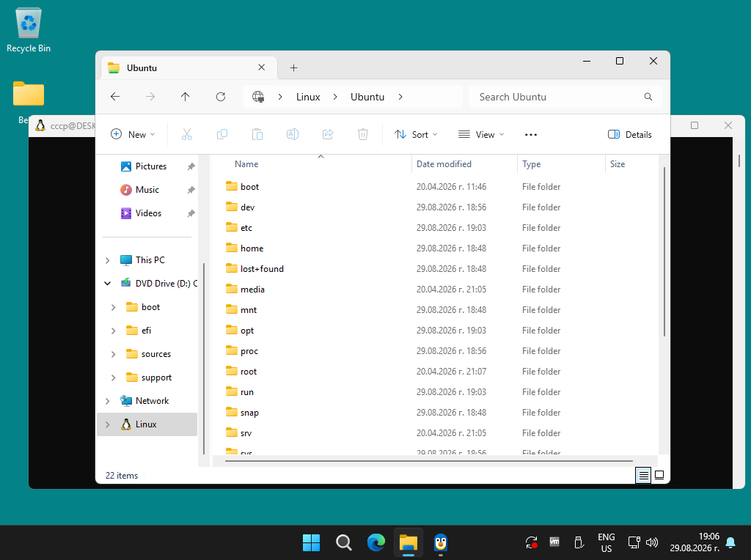Open the Sort dropdown
The height and width of the screenshot is (560, 751).
click(416, 134)
